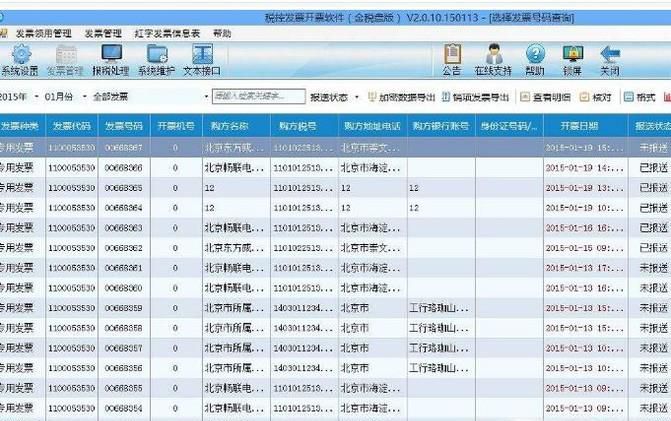Image resolution: width=671 pixels, height=421 pixels.
Task: Click 工行珞珈山 bank cell in row 00668359
Action: point(441,308)
